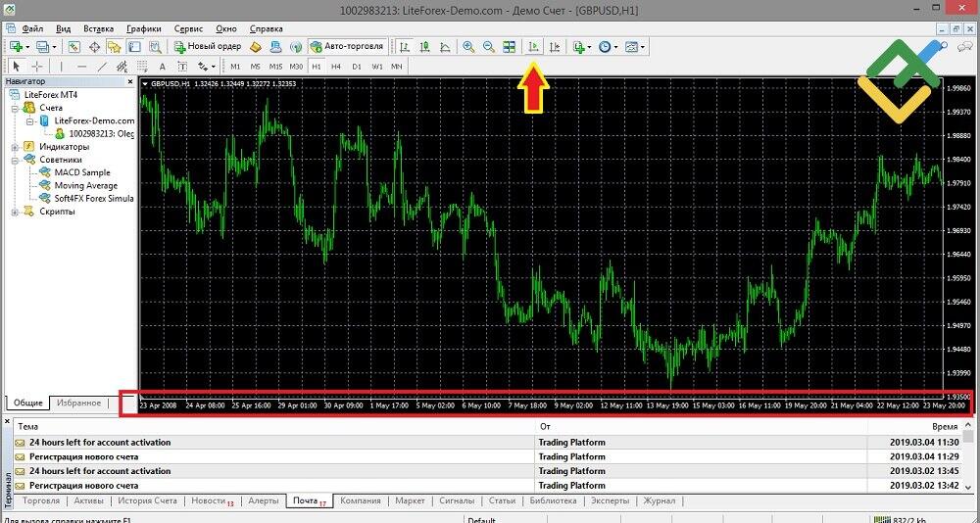Switch timeframe to M5
980x523 pixels.
[255, 67]
